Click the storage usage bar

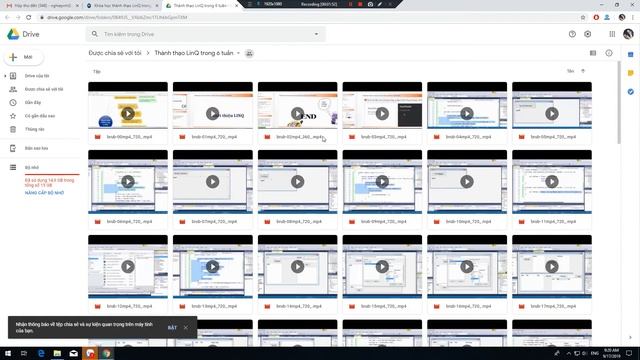coord(52,174)
